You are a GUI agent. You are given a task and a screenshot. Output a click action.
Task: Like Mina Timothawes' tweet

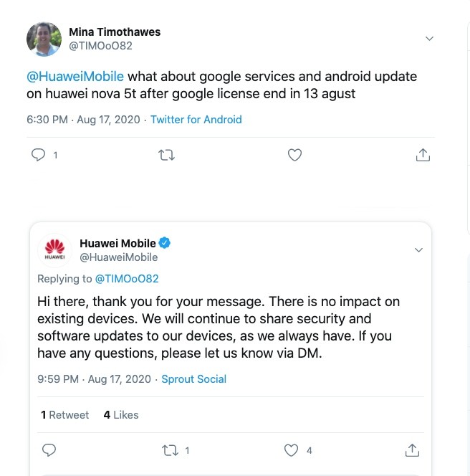coord(294,155)
